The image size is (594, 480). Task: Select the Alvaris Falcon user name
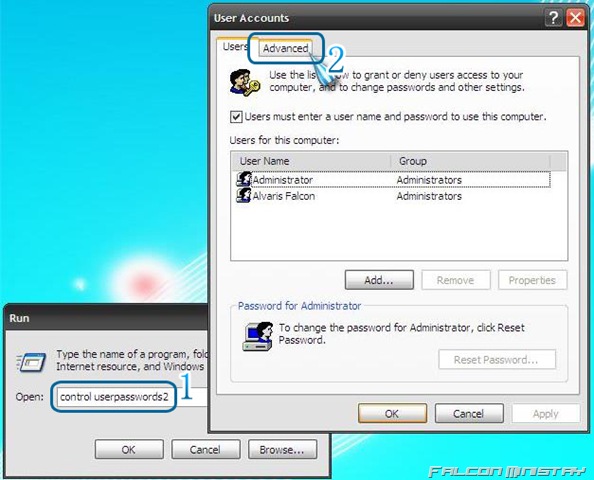284,196
